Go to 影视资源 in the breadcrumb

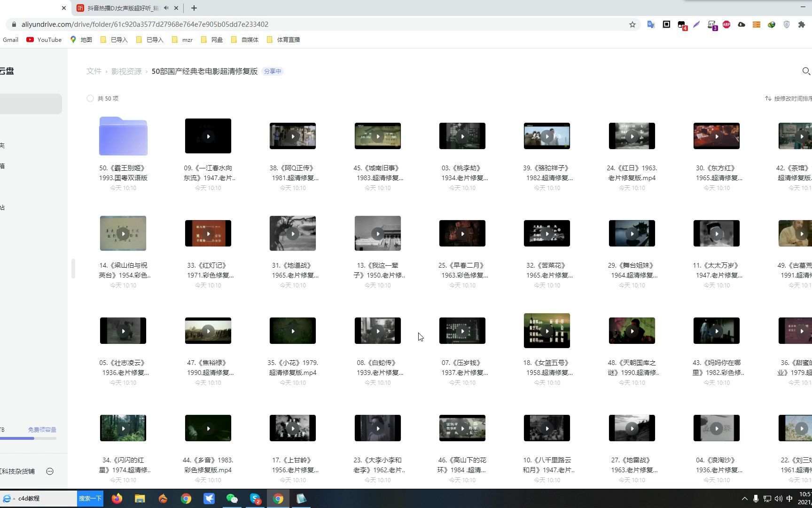126,71
